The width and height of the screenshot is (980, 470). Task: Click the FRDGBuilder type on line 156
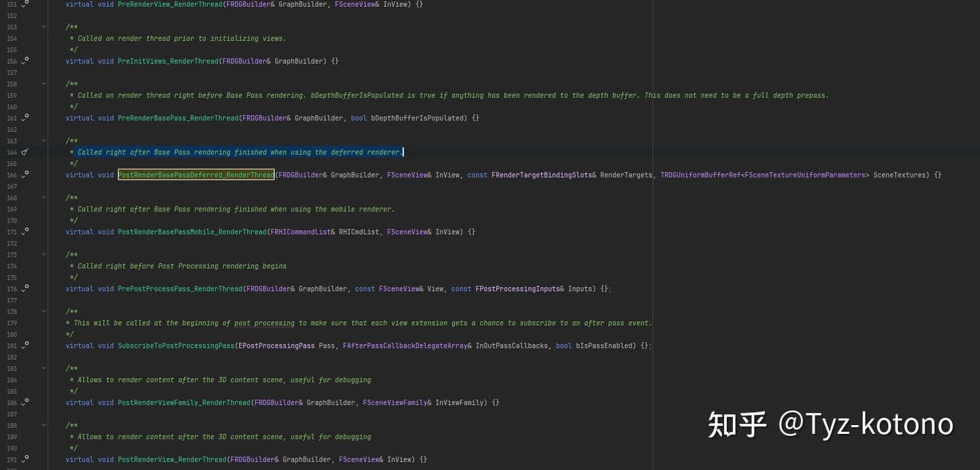pyautogui.click(x=245, y=61)
